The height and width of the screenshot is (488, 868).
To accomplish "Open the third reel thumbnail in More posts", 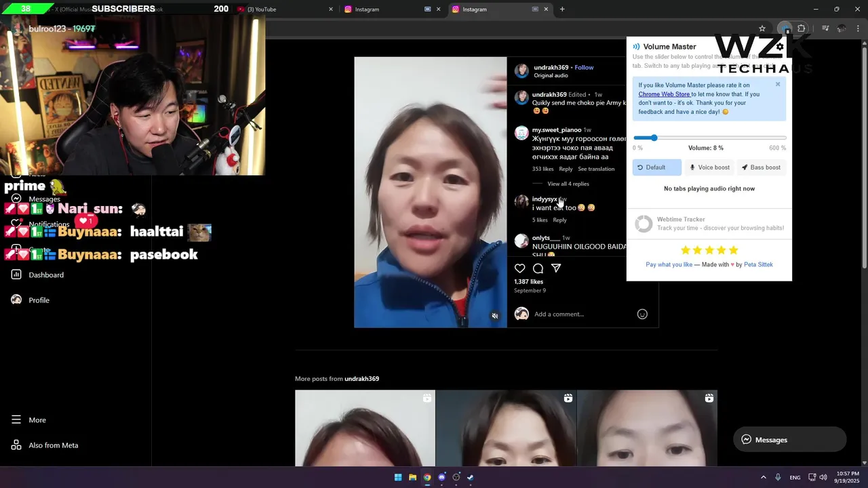I will click(x=647, y=428).
